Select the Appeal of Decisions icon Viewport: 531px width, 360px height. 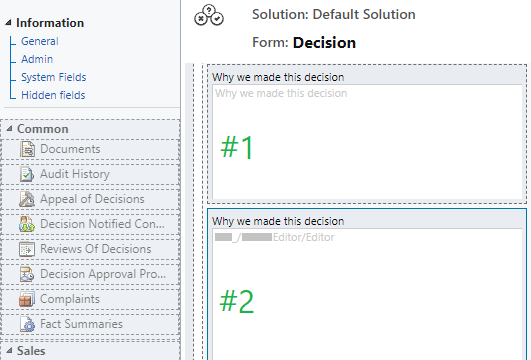(x=27, y=199)
